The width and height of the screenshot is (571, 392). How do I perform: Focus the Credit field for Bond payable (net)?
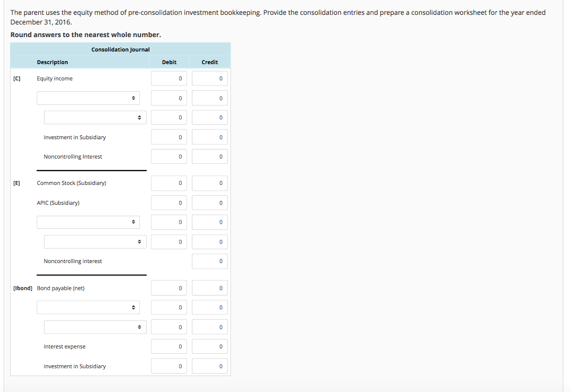[x=210, y=288]
